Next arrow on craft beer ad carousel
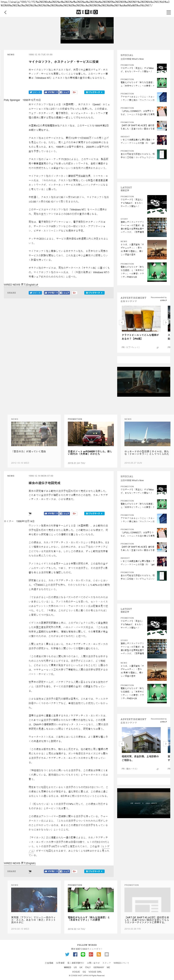This screenshot has height=980, width=174. coord(166,322)
